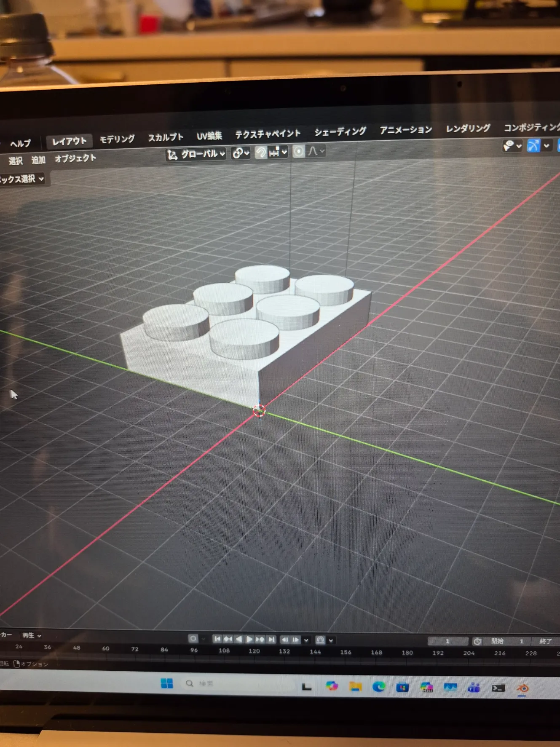Open the gizmo options dropdown arrow
Image resolution: width=560 pixels, height=747 pixels.
pos(547,146)
